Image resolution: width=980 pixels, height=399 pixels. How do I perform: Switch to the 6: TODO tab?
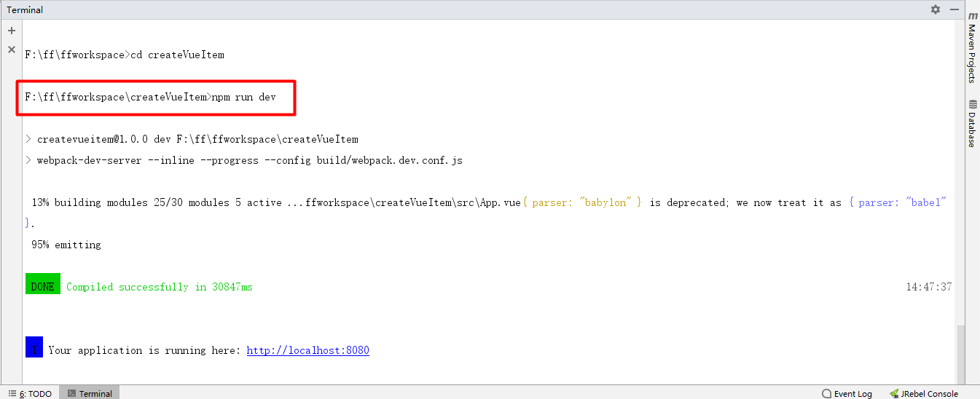(30, 393)
